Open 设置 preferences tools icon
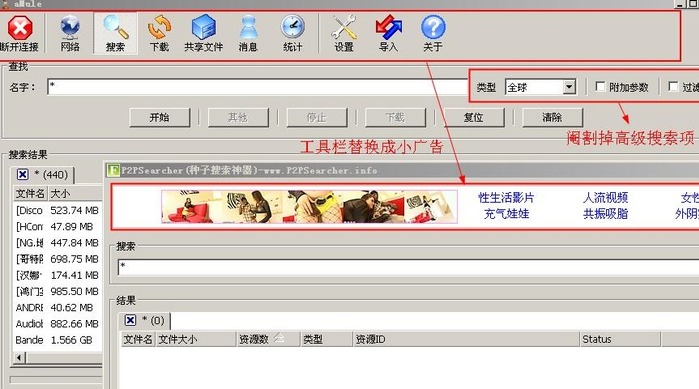 point(344,27)
